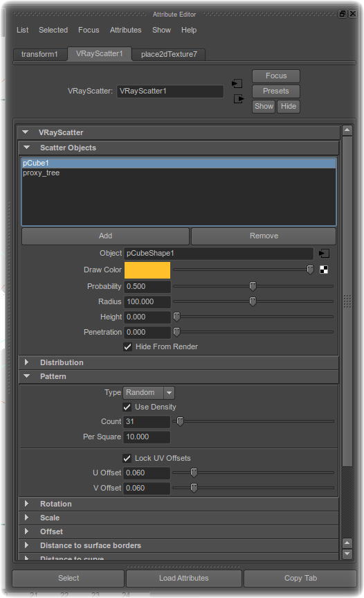This screenshot has width=364, height=598.
Task: Click the Count slider handle
Action: 180,421
